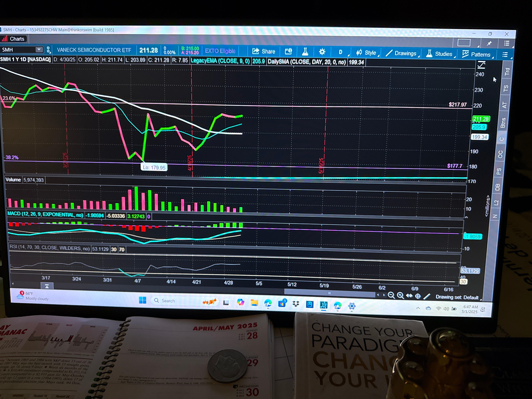Select the line drawing tool icon

tap(427, 296)
